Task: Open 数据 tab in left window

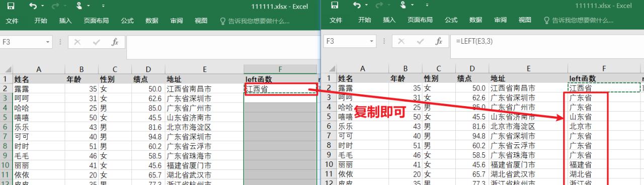Action: coord(152,21)
